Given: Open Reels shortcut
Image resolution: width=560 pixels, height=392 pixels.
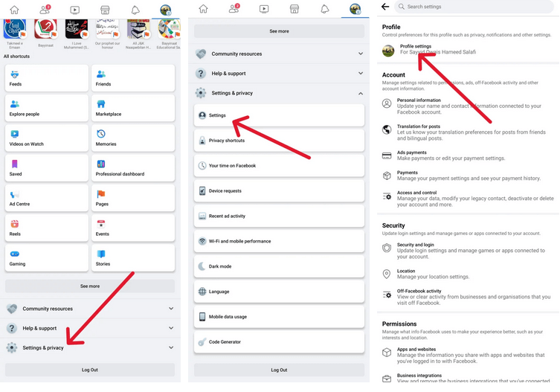Looking at the screenshot, I should [x=47, y=228].
